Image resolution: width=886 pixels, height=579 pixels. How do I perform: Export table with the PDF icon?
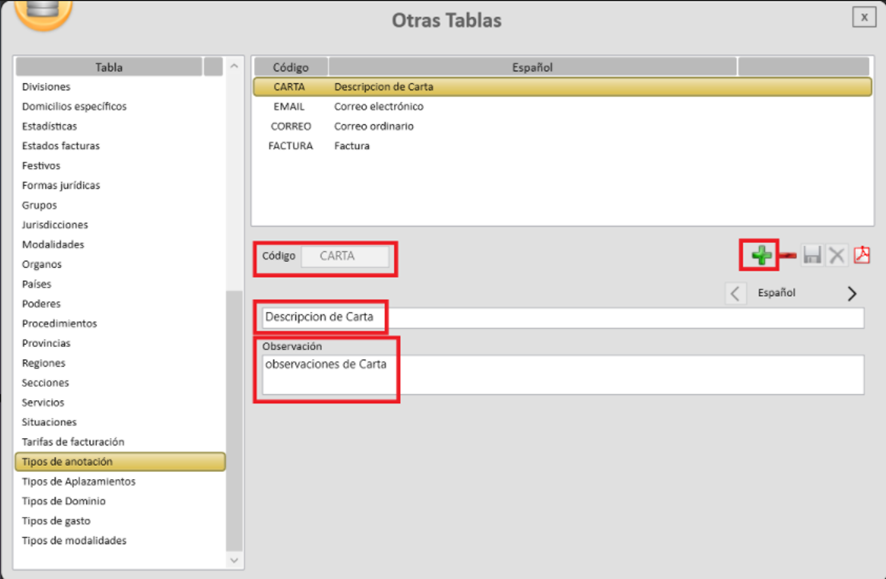862,256
